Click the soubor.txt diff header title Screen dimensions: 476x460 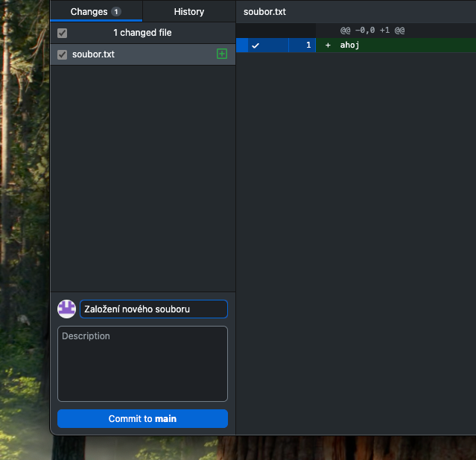click(264, 11)
